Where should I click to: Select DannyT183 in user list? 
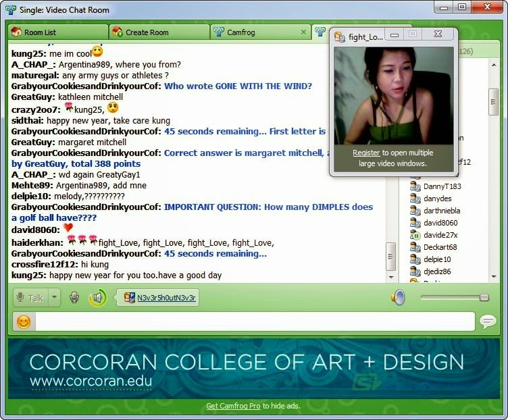pos(442,186)
